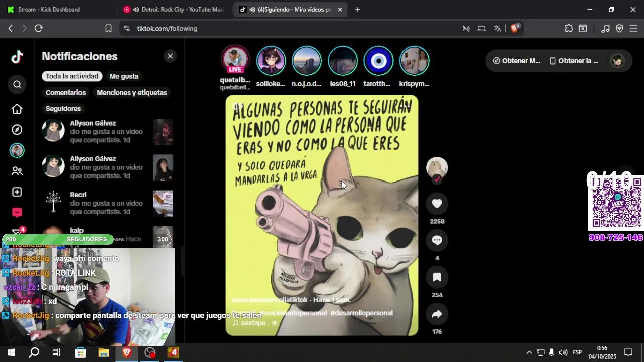Like the video with heart icon
The height and width of the screenshot is (362, 644).
tap(437, 203)
